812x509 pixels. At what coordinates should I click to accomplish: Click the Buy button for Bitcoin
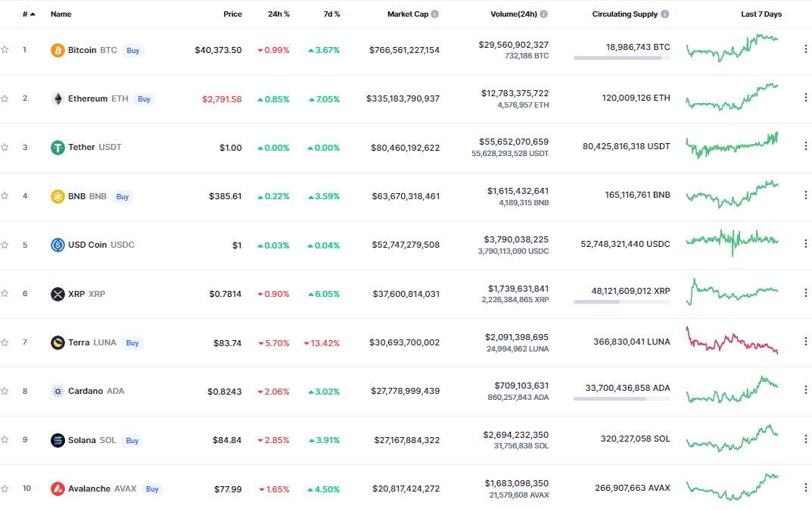point(133,50)
